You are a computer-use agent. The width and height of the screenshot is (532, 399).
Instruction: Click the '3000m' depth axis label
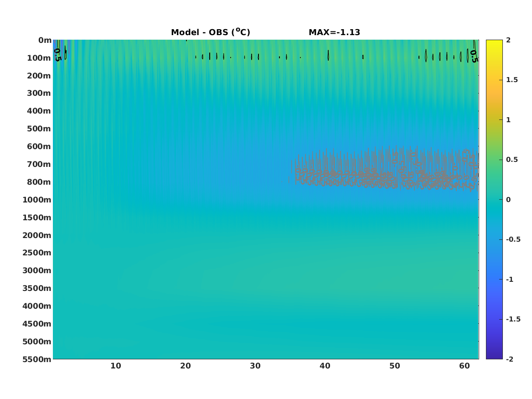point(37,270)
